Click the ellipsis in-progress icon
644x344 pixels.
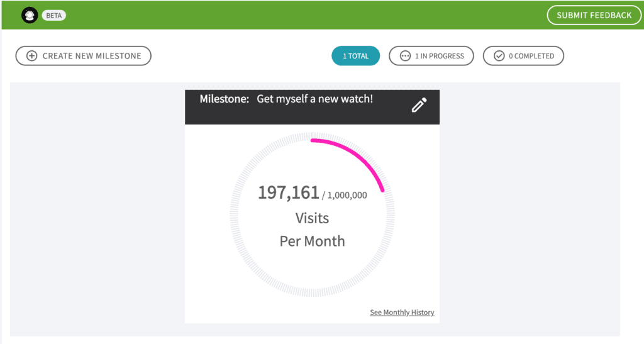[x=405, y=56]
